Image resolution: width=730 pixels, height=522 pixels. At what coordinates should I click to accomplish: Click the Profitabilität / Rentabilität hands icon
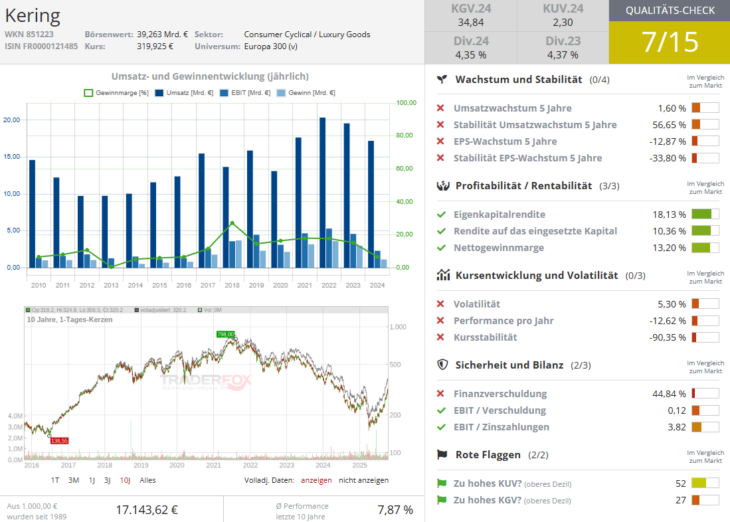click(441, 185)
